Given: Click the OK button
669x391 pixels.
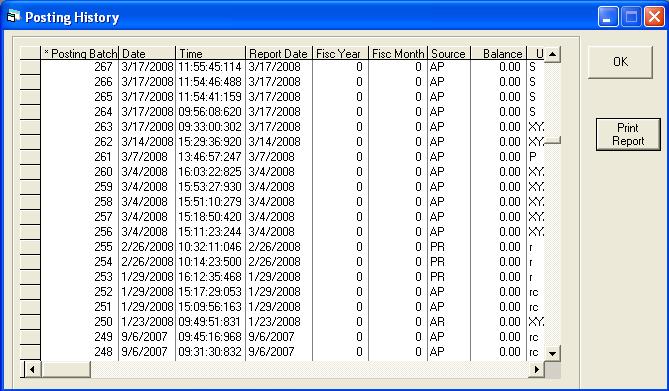Looking at the screenshot, I should pyautogui.click(x=620, y=62).
